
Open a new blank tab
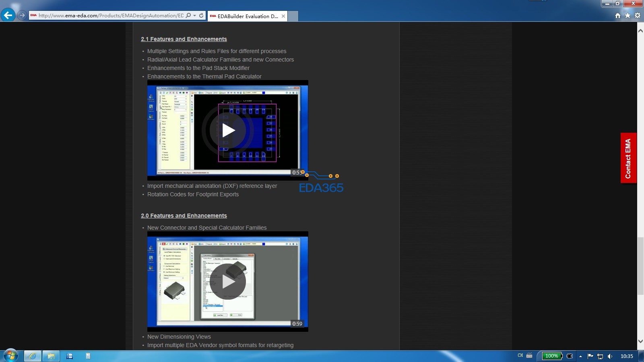293,16
